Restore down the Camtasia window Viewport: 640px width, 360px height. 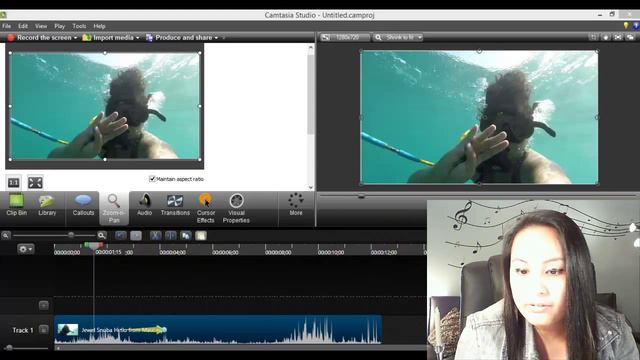[612, 14]
